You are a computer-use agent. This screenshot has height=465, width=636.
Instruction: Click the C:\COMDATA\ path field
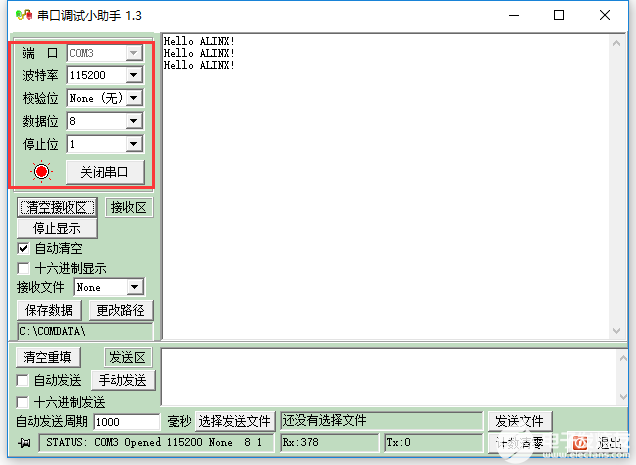[x=85, y=332]
